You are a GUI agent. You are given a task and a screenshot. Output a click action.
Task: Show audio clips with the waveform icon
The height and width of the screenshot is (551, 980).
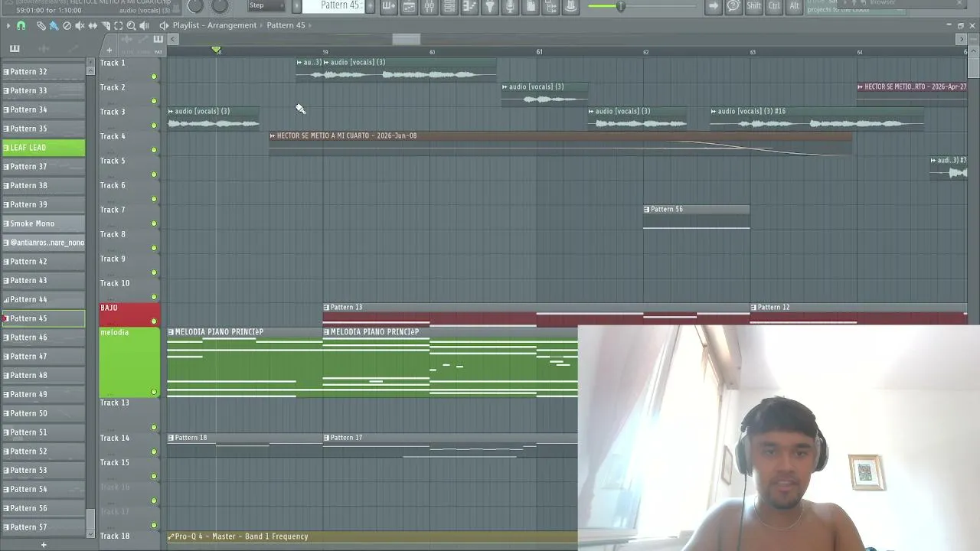tap(44, 49)
